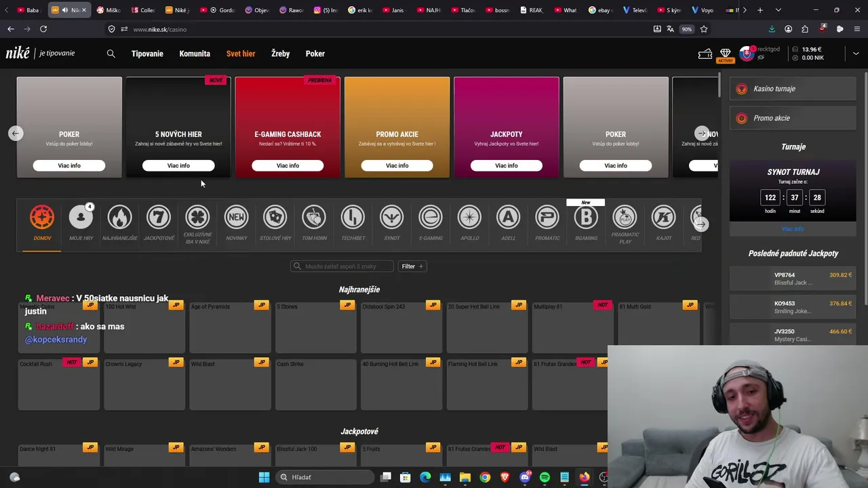Open the Komunita menu item

(195, 54)
